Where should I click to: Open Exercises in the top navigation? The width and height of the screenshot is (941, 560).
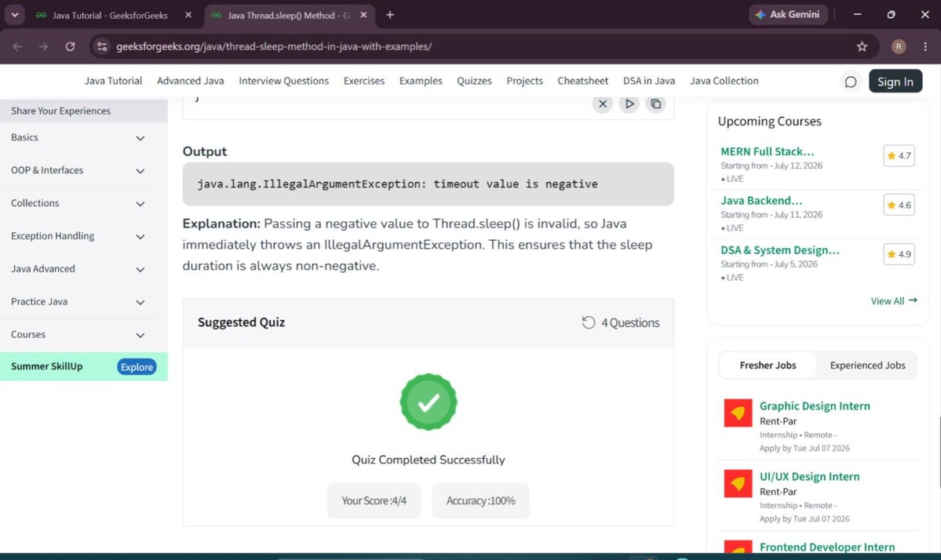(x=363, y=81)
